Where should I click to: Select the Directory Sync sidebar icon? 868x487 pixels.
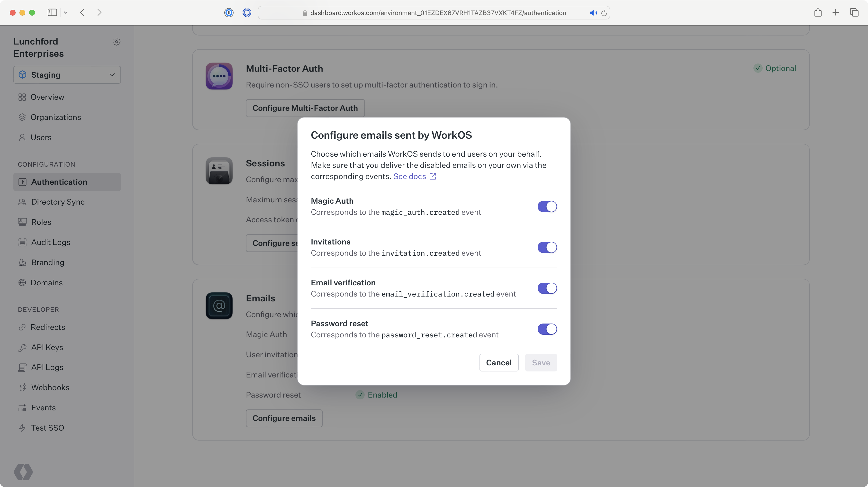tap(22, 202)
